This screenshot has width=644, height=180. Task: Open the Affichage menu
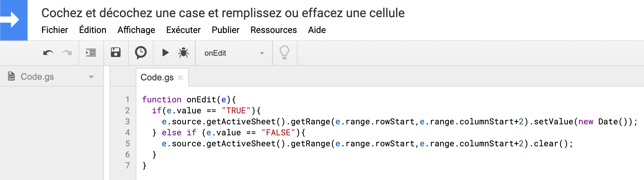point(136,30)
